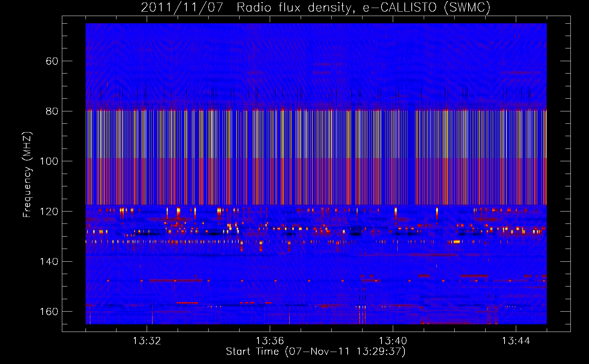Select the 160 MHz frequency tick label

coord(49,312)
